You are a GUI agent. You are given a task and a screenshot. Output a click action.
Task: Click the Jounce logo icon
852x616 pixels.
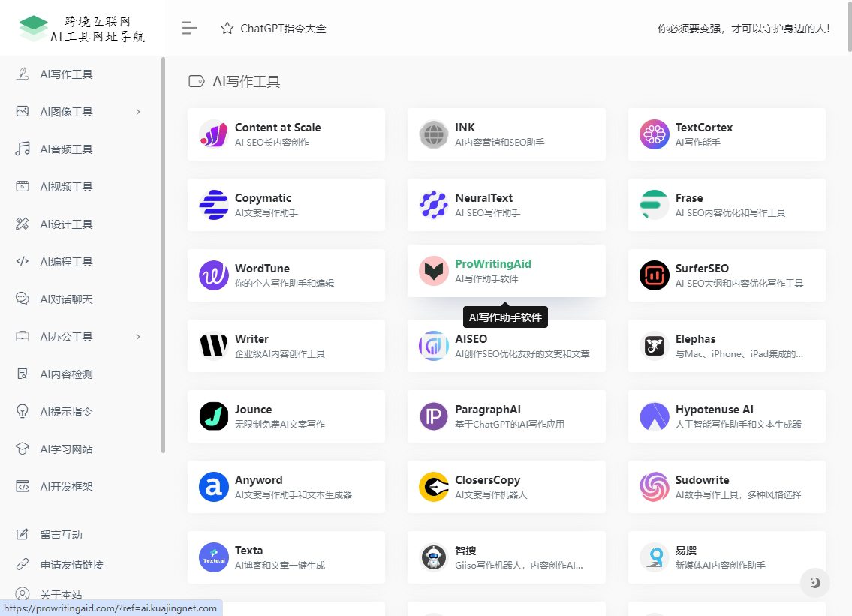[x=213, y=416]
